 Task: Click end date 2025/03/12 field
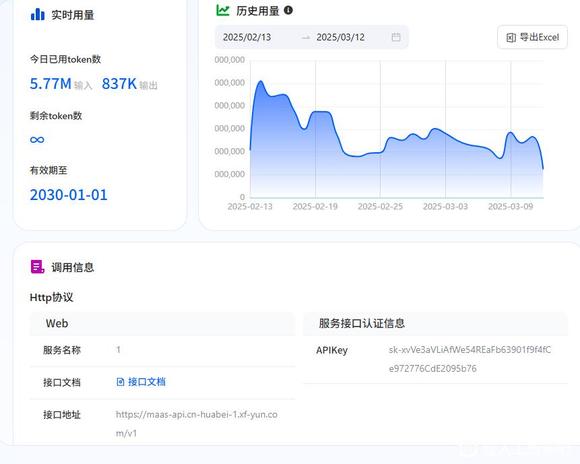340,37
